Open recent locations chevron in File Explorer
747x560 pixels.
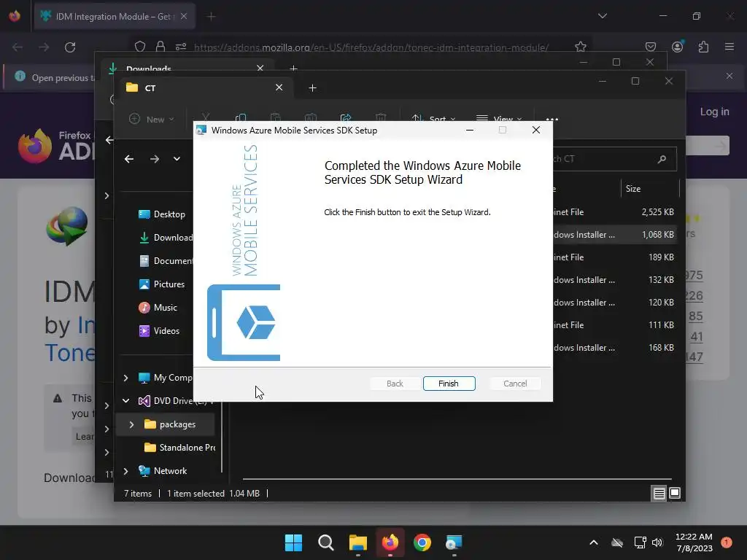pyautogui.click(x=177, y=159)
